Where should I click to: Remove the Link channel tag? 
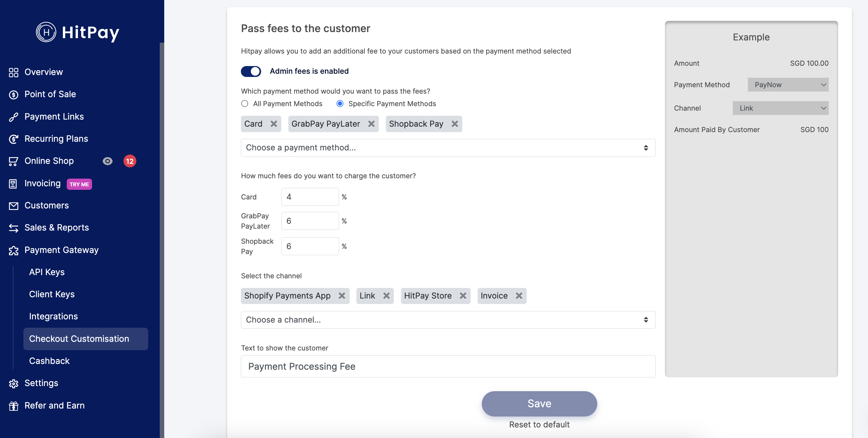click(x=386, y=296)
